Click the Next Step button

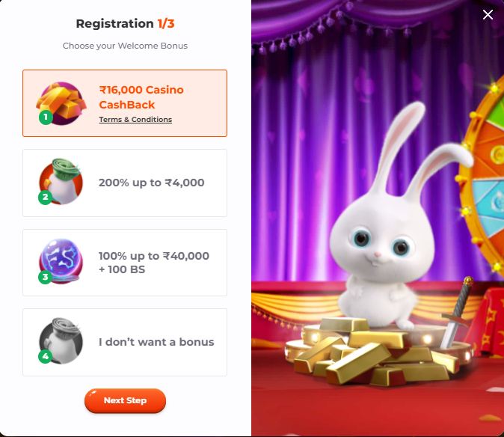125,400
